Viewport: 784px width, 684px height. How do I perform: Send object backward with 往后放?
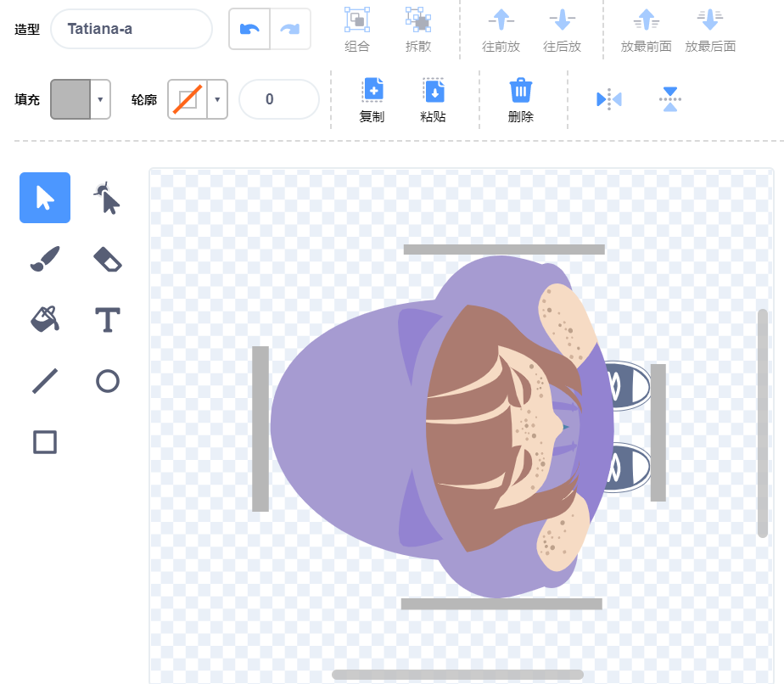(x=562, y=30)
